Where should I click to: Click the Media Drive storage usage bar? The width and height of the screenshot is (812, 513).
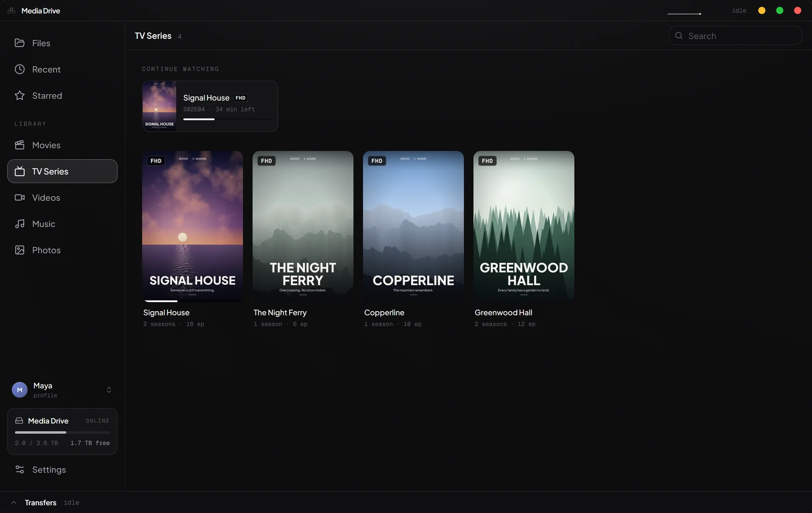62,432
